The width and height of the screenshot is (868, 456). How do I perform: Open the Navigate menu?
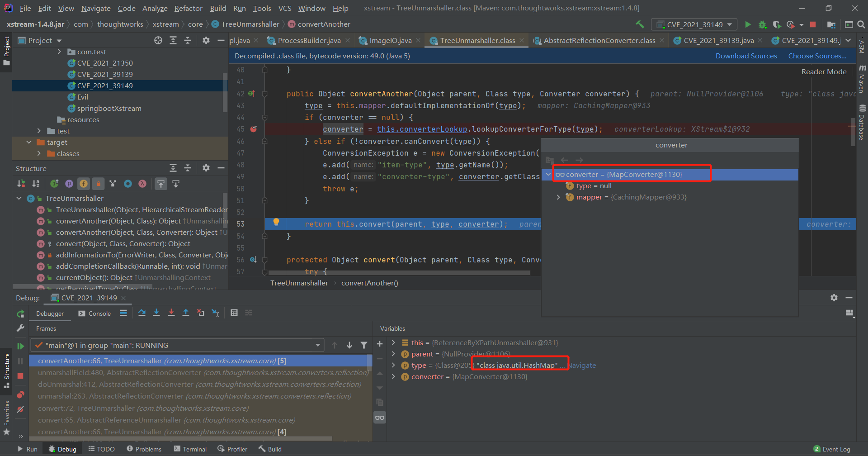tap(95, 8)
